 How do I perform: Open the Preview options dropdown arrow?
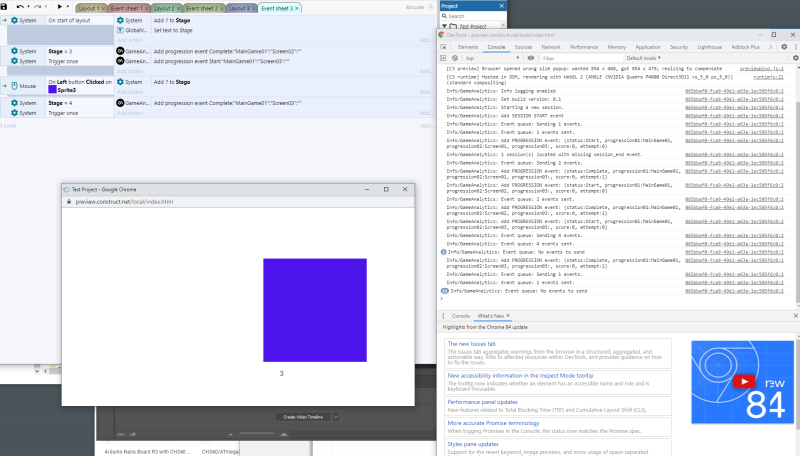pyautogui.click(x=67, y=7)
